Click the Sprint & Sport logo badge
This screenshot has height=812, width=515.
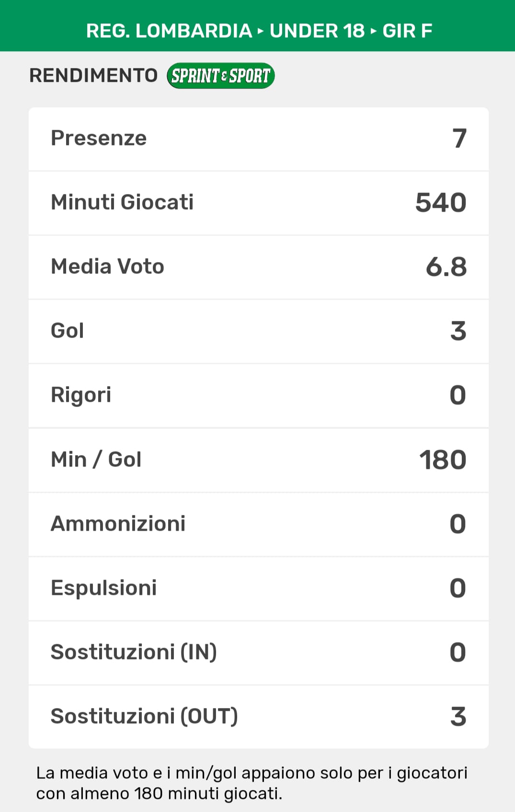220,76
